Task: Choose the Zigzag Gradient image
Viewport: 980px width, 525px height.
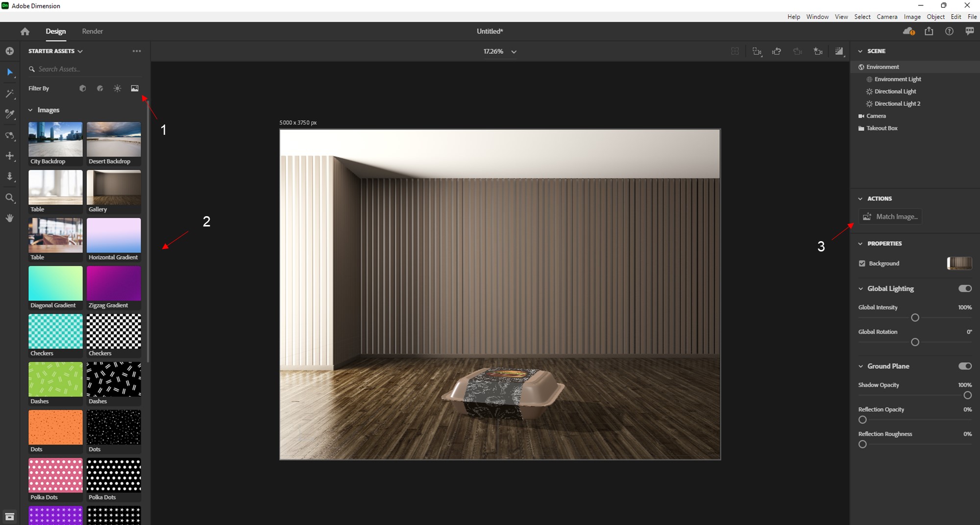Action: pyautogui.click(x=114, y=288)
